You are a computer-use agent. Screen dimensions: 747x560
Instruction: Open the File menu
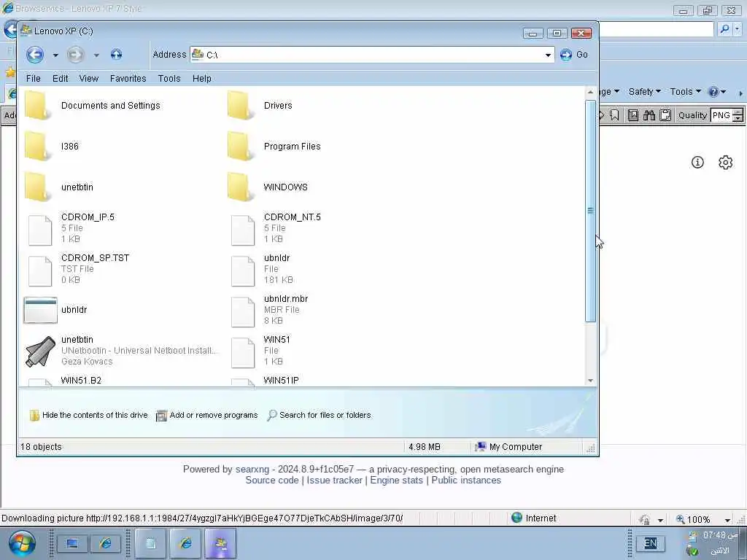click(34, 79)
